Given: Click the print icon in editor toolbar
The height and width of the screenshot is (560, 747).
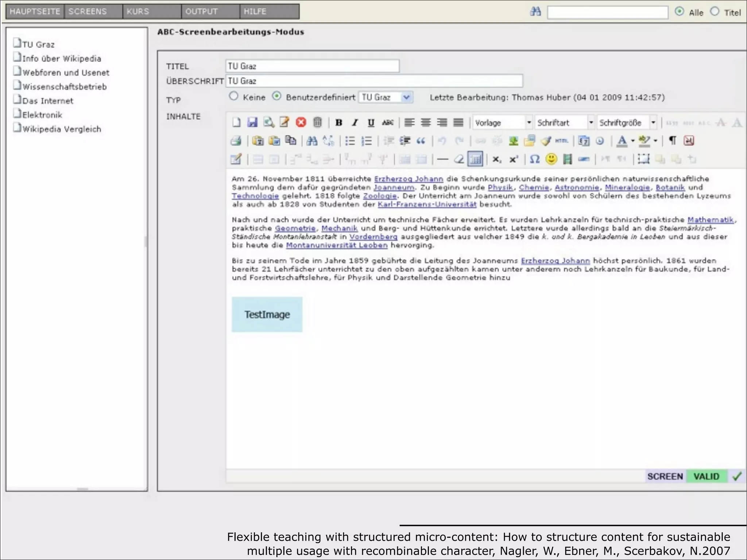Looking at the screenshot, I should (236, 141).
